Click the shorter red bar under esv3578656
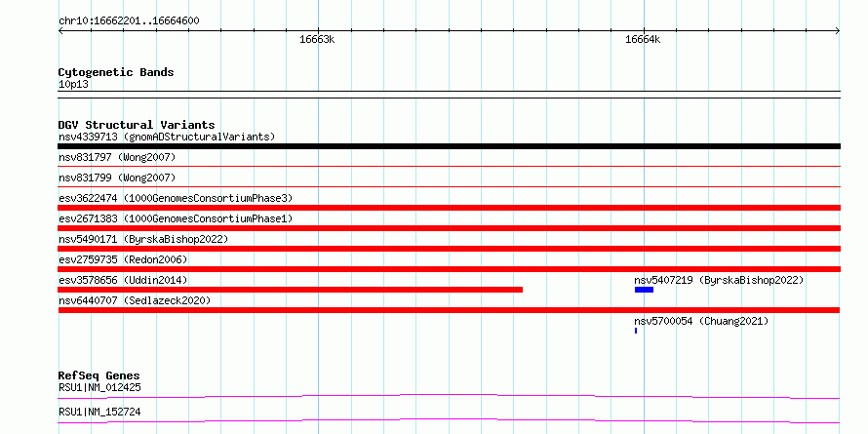Viewport: 868px width, 434px height. click(290, 290)
